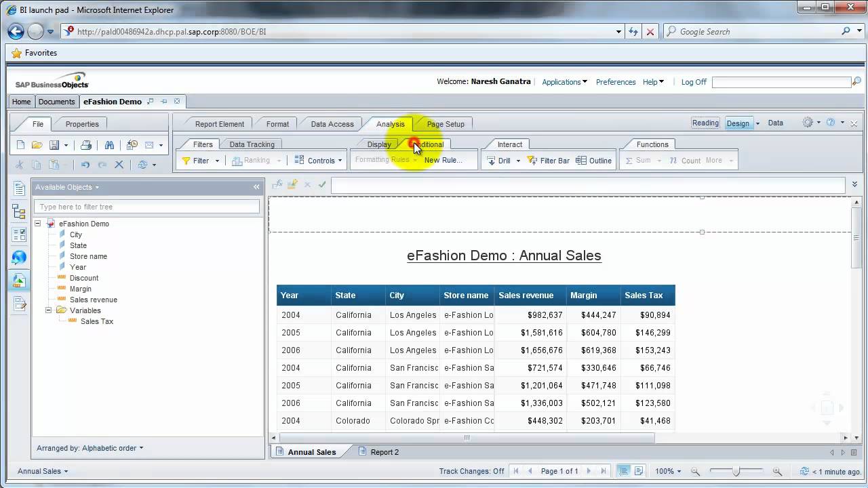Image resolution: width=868 pixels, height=488 pixels.
Task: Click the formula bar input field
Action: (x=588, y=184)
